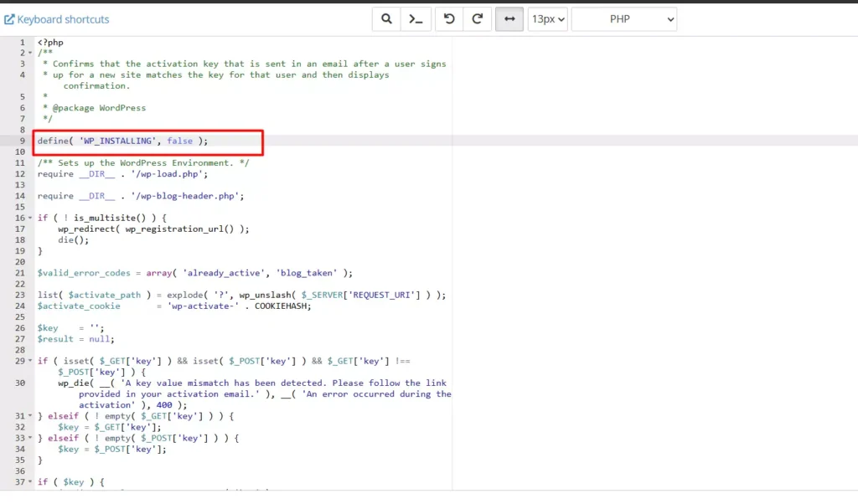Click COOKIEHASH on line 24
858x504 pixels.
[280, 306]
